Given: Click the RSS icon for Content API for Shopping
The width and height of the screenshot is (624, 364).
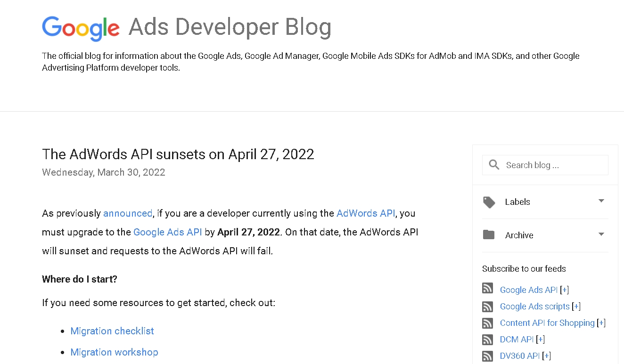Looking at the screenshot, I should point(487,323).
